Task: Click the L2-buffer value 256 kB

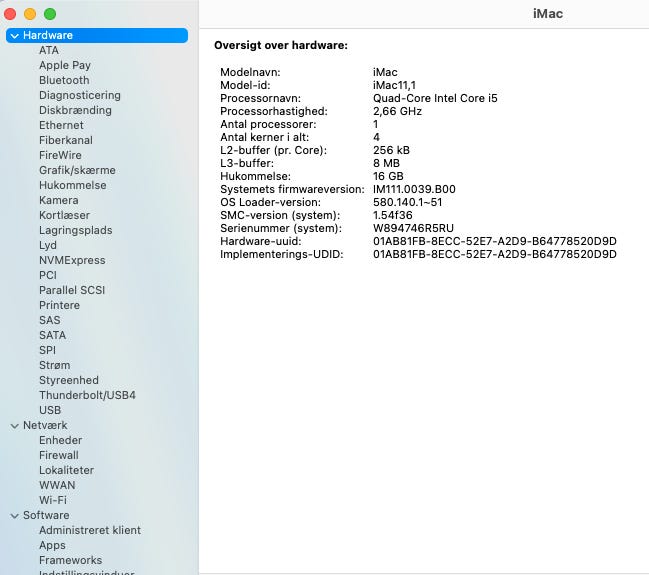Action: pyautogui.click(x=391, y=151)
